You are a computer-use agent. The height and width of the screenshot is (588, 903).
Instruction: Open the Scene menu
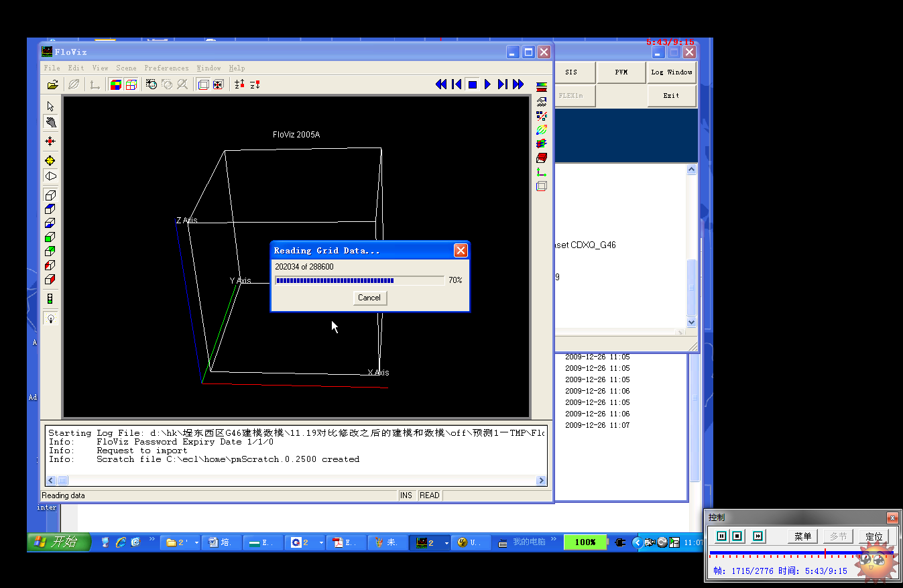point(126,68)
